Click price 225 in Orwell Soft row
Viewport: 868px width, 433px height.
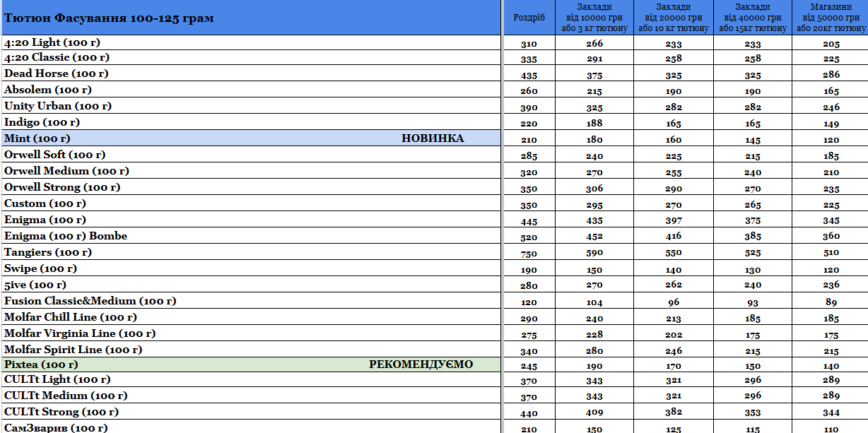[674, 156]
